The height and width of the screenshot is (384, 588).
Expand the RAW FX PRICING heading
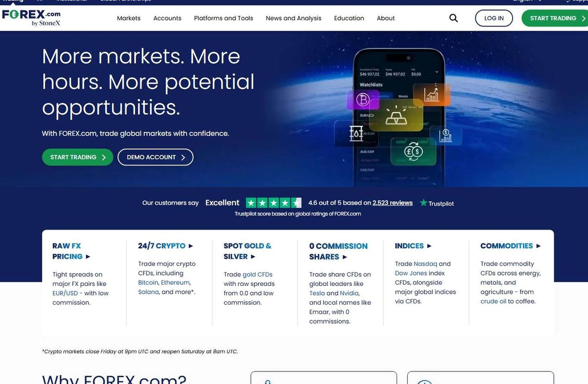pyautogui.click(x=71, y=251)
